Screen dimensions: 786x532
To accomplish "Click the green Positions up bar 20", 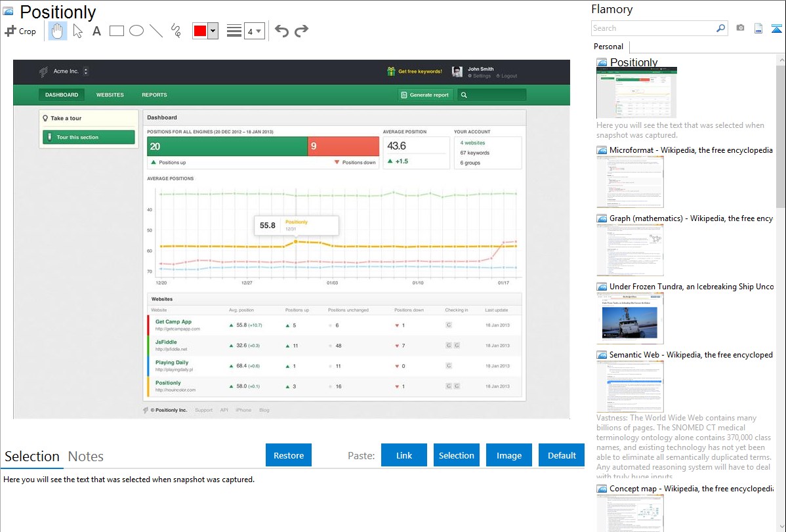I will tap(227, 146).
